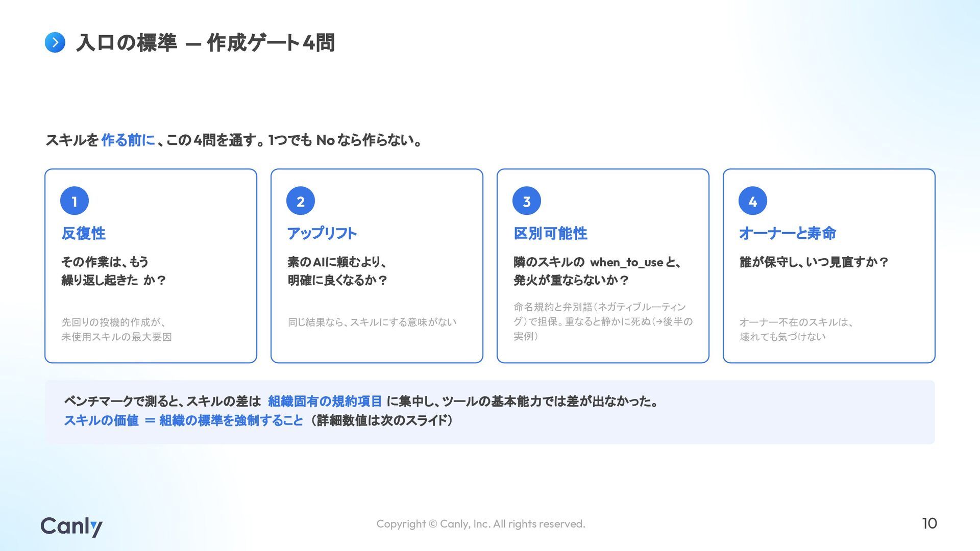
Task: Click the number 3 circle badge
Action: (x=527, y=201)
